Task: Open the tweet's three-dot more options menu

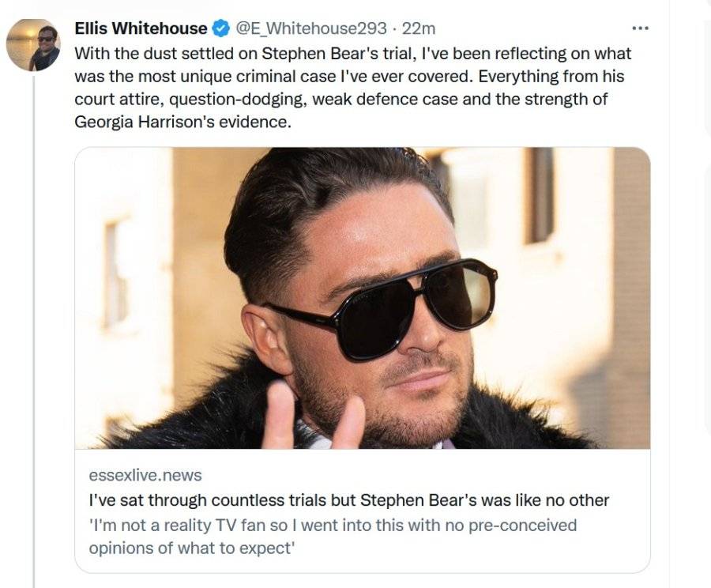Action: [x=640, y=28]
